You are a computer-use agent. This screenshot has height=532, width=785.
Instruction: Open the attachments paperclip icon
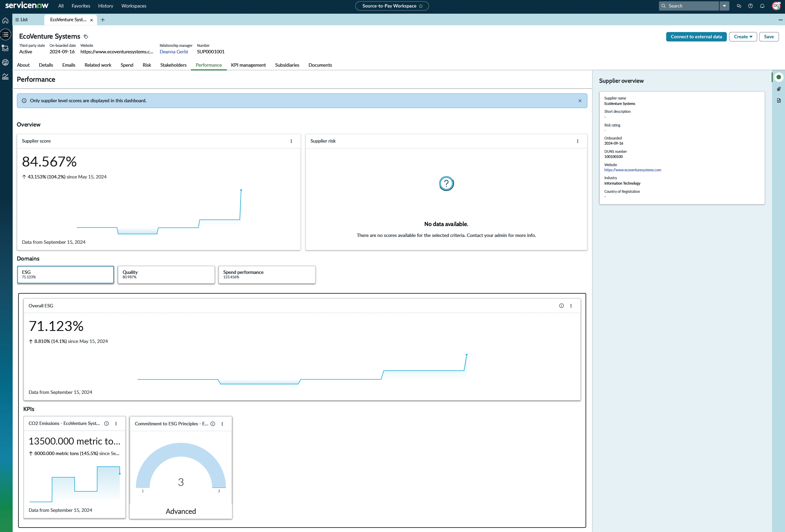[x=778, y=89]
